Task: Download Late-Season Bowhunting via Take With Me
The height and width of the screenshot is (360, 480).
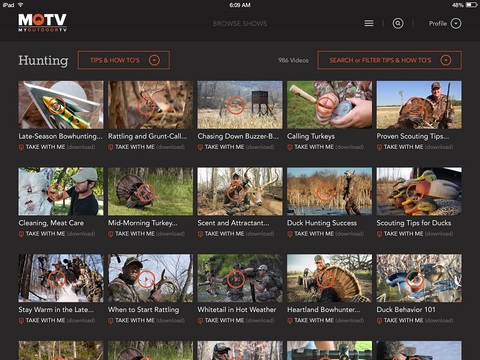Action: tap(57, 147)
